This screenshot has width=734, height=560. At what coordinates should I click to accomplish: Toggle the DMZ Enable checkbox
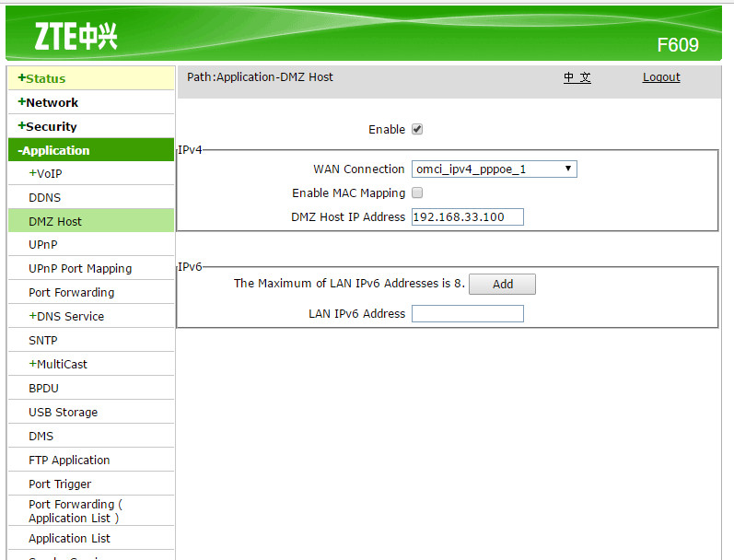pyautogui.click(x=417, y=129)
